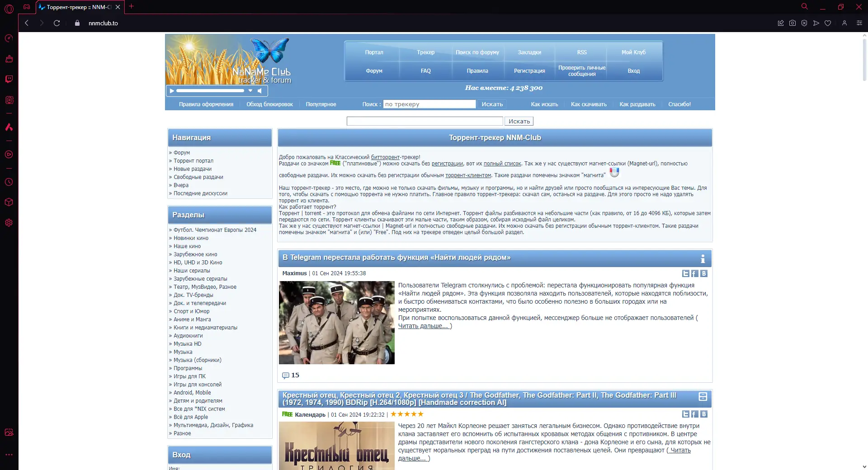868x470 pixels.
Task: Open Зарубежные сериалы section link
Action: click(x=200, y=279)
